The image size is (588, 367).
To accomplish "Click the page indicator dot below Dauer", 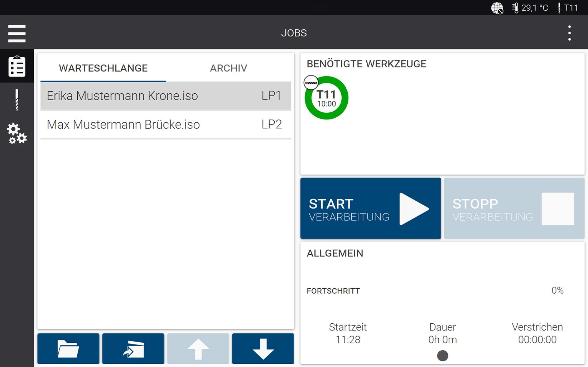I will (443, 356).
